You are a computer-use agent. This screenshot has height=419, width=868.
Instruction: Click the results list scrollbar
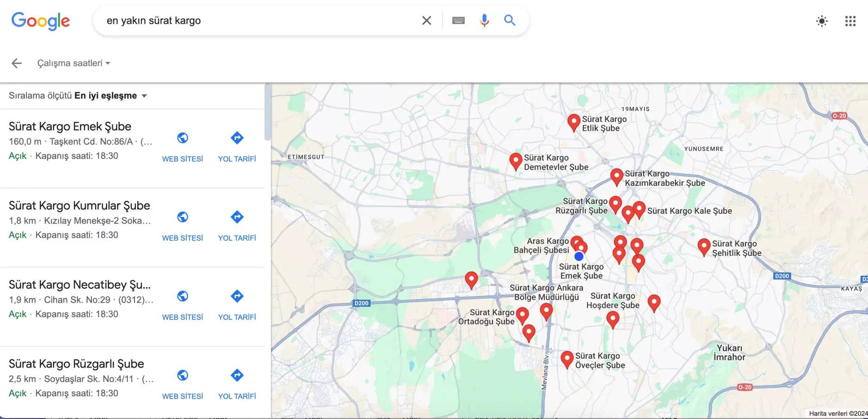268,112
